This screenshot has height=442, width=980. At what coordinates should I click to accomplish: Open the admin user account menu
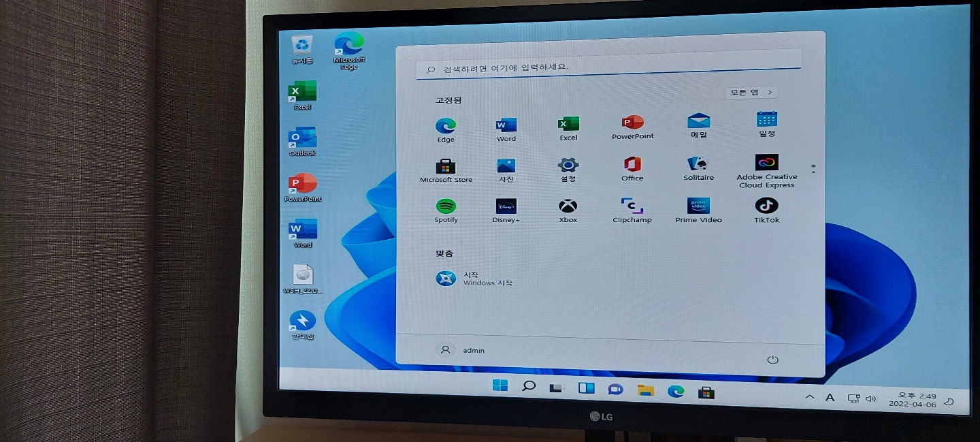(461, 350)
